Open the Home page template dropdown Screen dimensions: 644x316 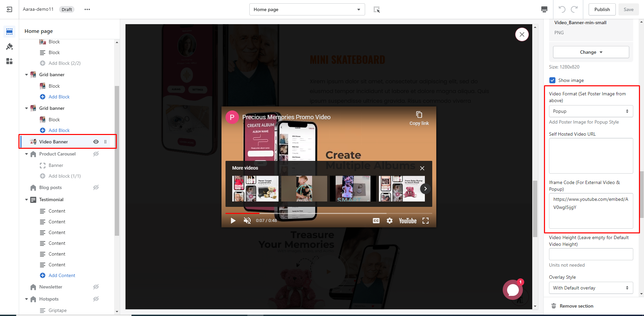[x=307, y=9]
